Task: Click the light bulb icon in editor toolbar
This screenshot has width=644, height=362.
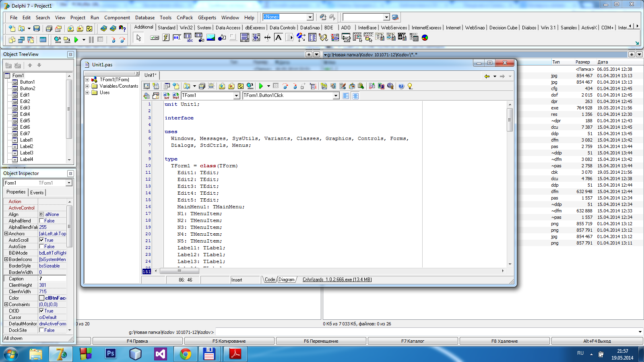Action: [410, 86]
